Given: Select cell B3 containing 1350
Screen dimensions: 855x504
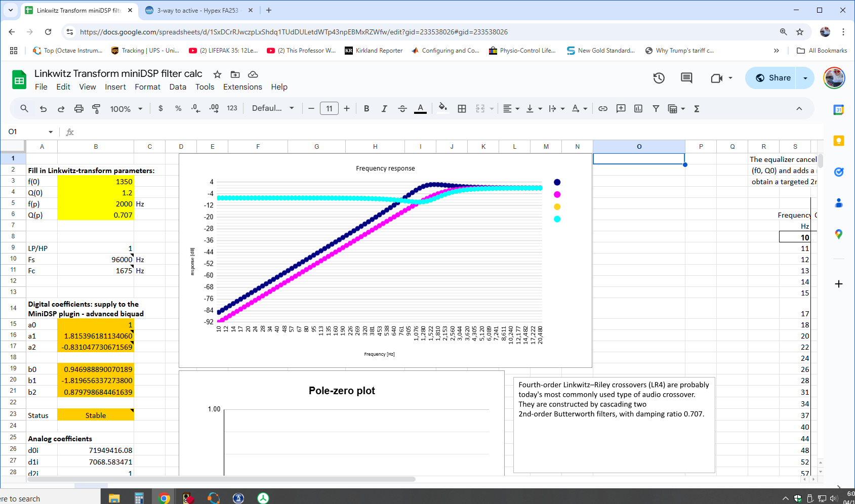Looking at the screenshot, I should pyautogui.click(x=96, y=182).
